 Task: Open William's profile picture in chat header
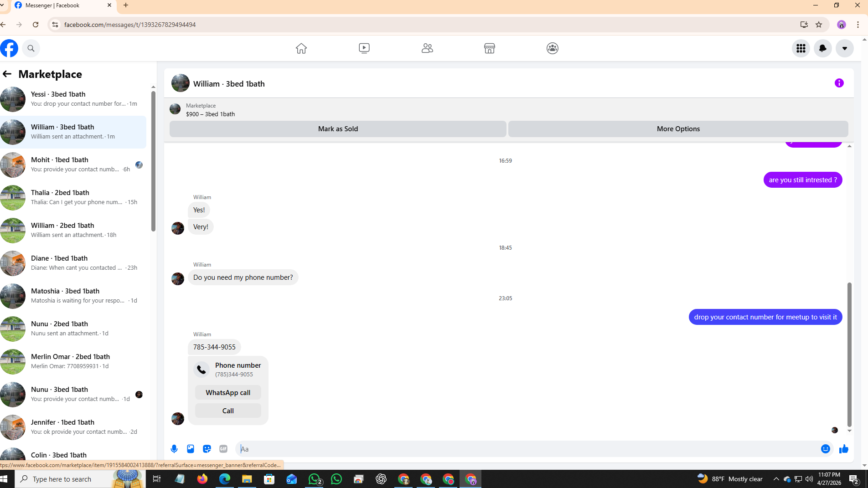[x=181, y=83]
